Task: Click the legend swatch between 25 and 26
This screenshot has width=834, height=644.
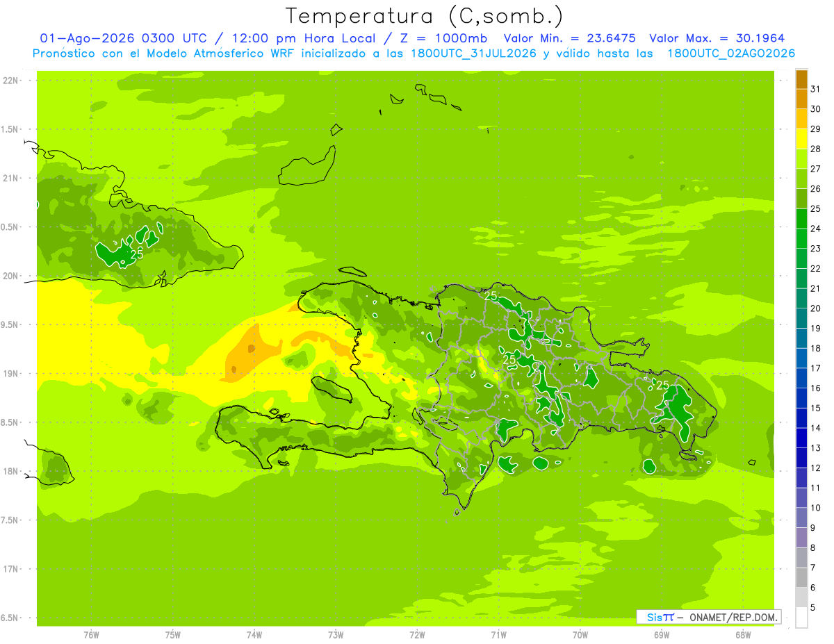Action: tap(801, 199)
